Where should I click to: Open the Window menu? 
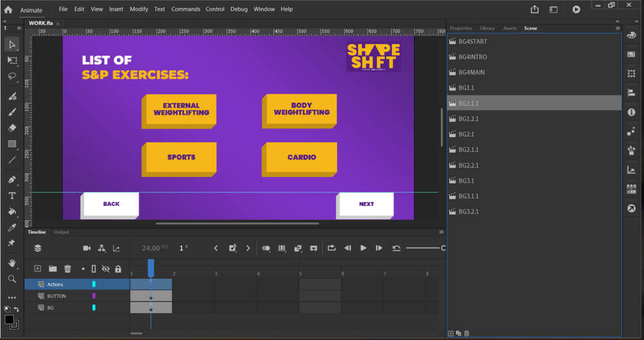[x=264, y=9]
